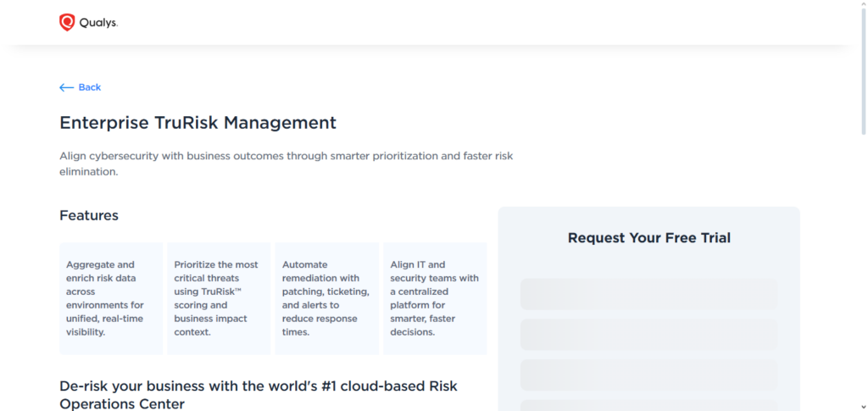
Task: Open the 'Prioritize the most critical threats' card
Action: coord(220,298)
